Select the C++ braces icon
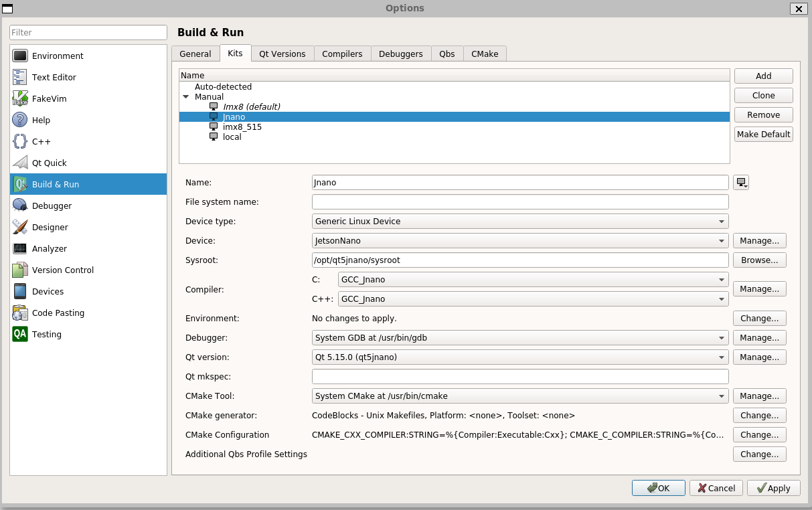812x510 pixels. pyautogui.click(x=20, y=142)
